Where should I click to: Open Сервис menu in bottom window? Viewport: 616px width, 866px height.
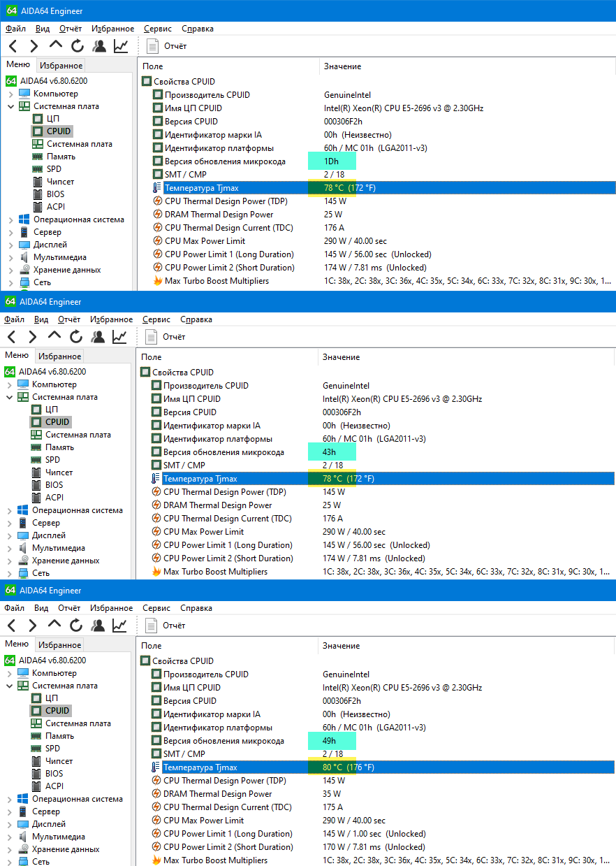click(156, 608)
